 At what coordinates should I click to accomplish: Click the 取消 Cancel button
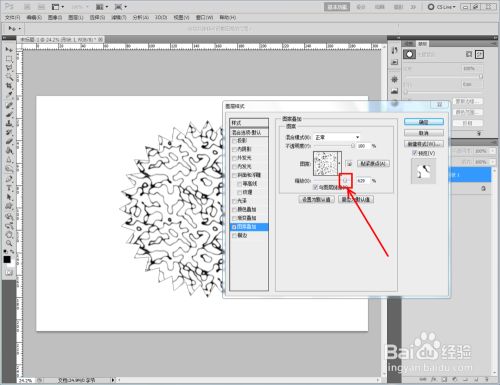point(424,133)
